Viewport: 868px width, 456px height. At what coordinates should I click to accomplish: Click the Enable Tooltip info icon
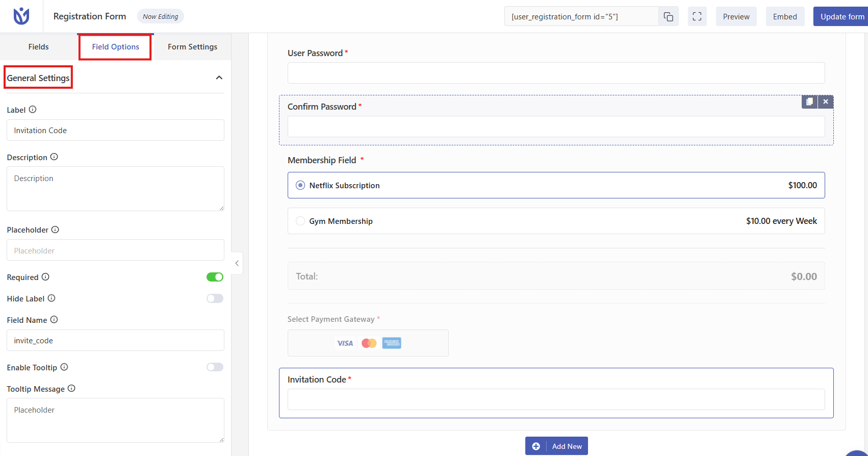[x=64, y=367]
